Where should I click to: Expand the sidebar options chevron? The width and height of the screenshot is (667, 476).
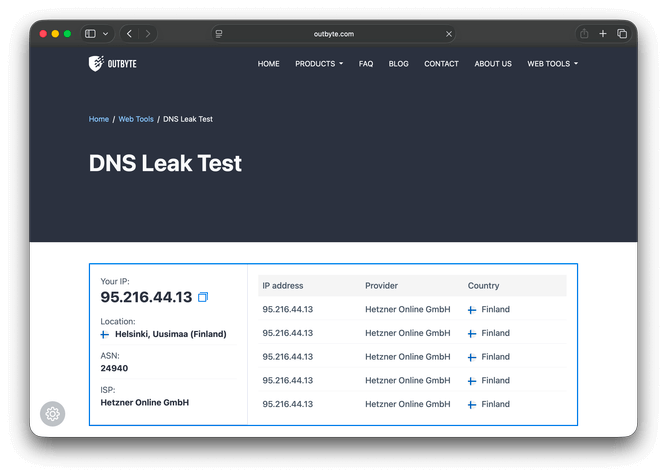click(105, 34)
